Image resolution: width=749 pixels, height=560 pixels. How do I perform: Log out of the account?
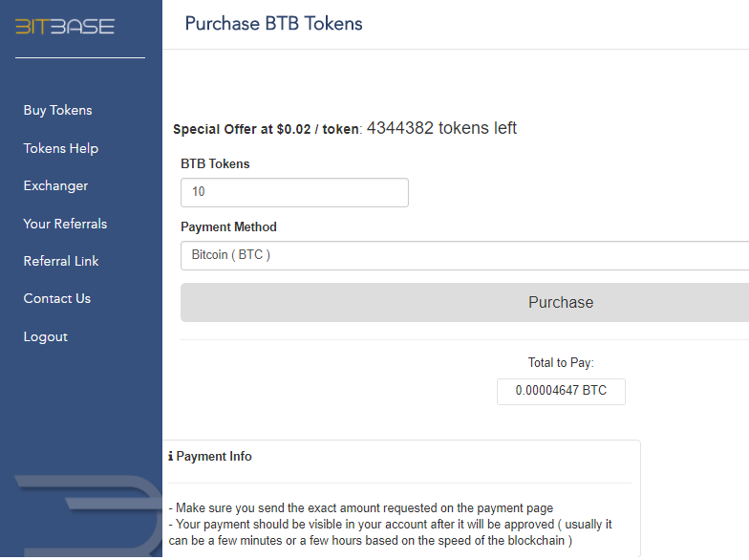point(46,336)
